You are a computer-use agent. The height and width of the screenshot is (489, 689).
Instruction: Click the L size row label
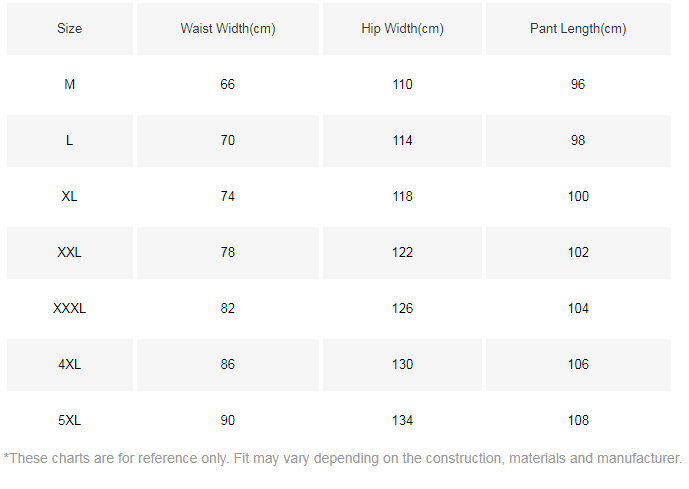coord(70,141)
